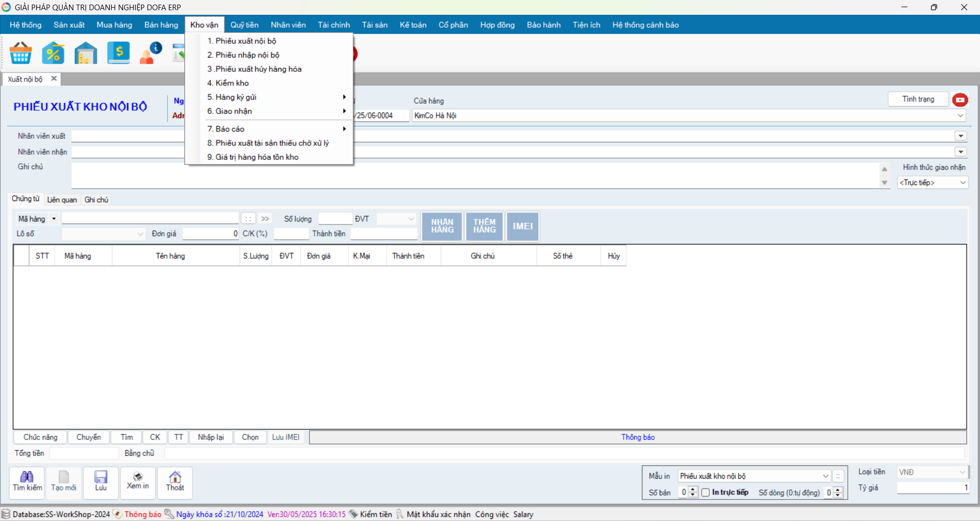Expand the Giao nhận submenu
980x521 pixels.
click(269, 111)
